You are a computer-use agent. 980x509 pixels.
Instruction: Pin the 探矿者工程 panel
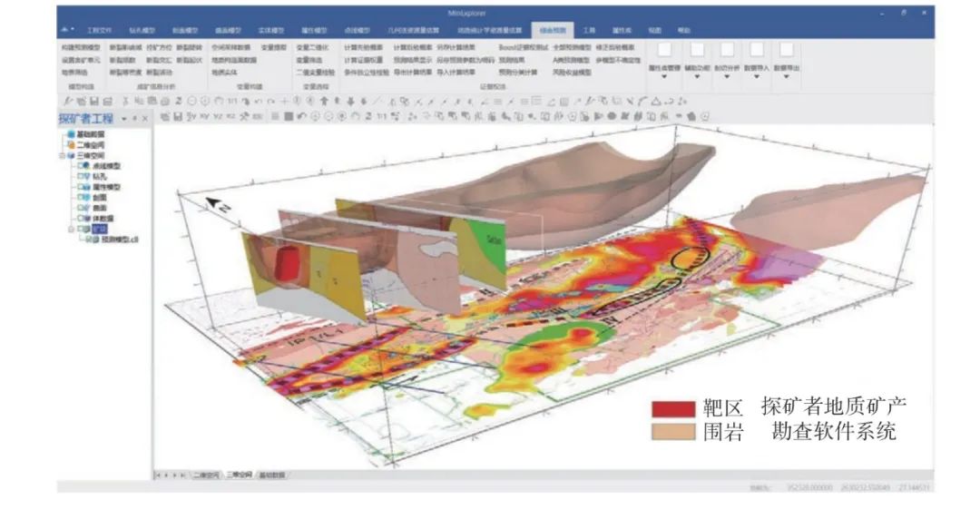(134, 118)
